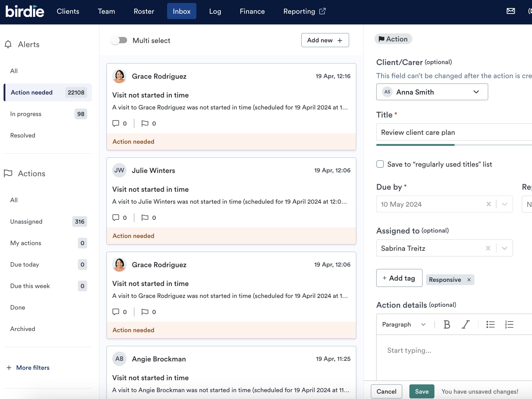Open the Inbox tab

(x=181, y=11)
